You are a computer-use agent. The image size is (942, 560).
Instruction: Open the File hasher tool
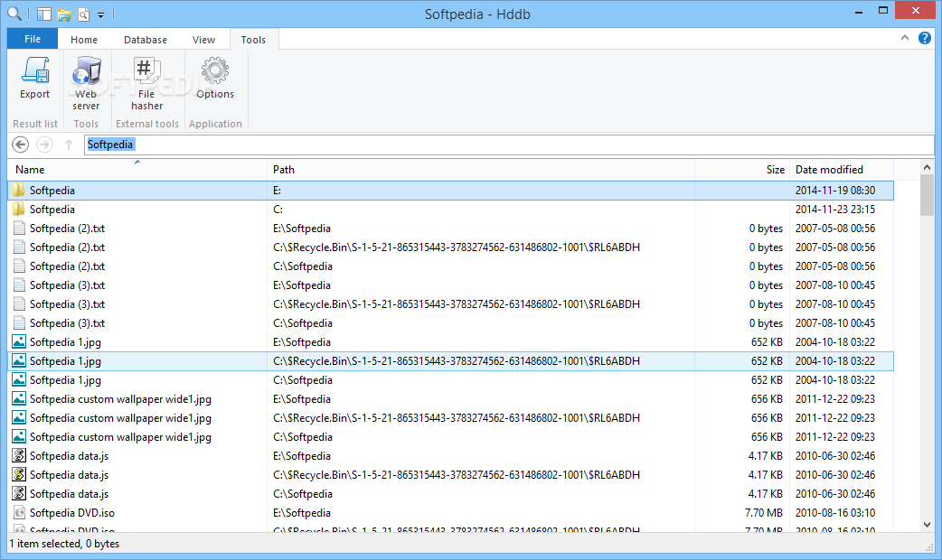(146, 83)
